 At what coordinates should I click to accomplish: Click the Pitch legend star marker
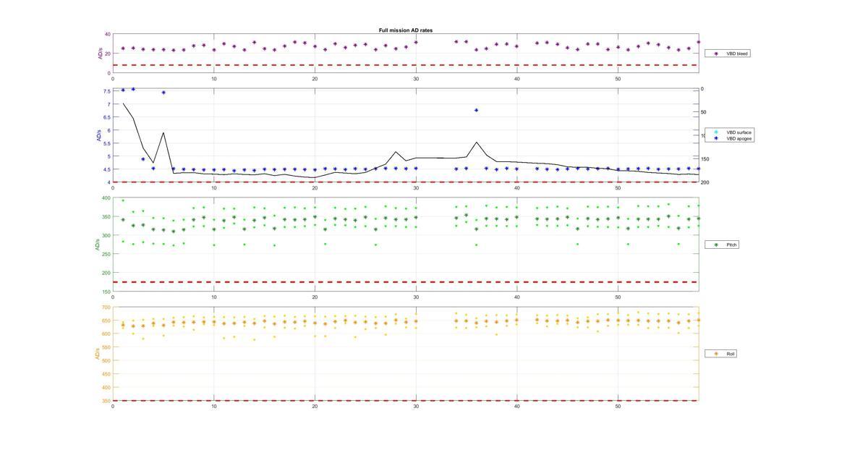(716, 245)
